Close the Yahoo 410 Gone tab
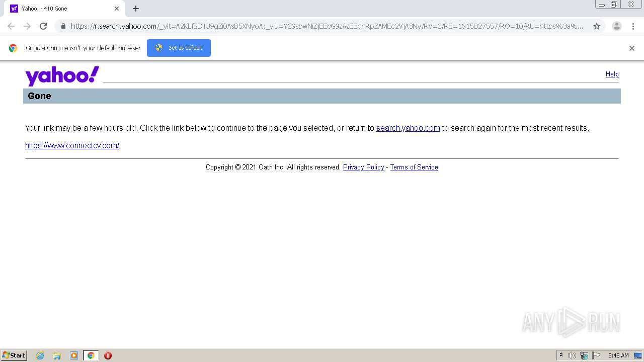This screenshot has width=644, height=362. (x=117, y=9)
